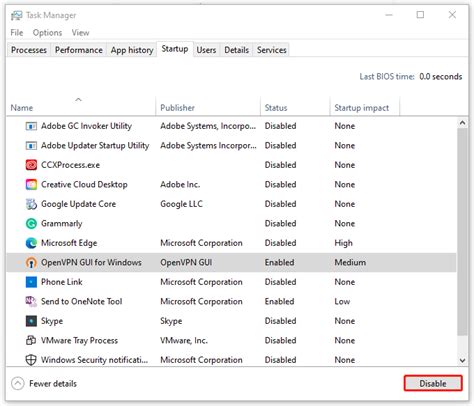Click the OpenVPN GUI publisher cell
This screenshot has width=474, height=406.
coord(186,263)
